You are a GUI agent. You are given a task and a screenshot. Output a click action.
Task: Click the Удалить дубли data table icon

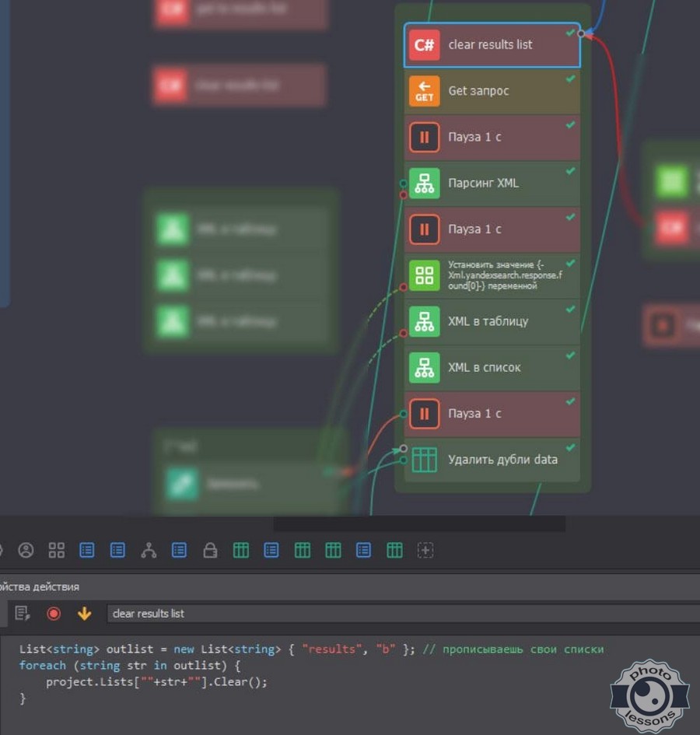click(424, 460)
